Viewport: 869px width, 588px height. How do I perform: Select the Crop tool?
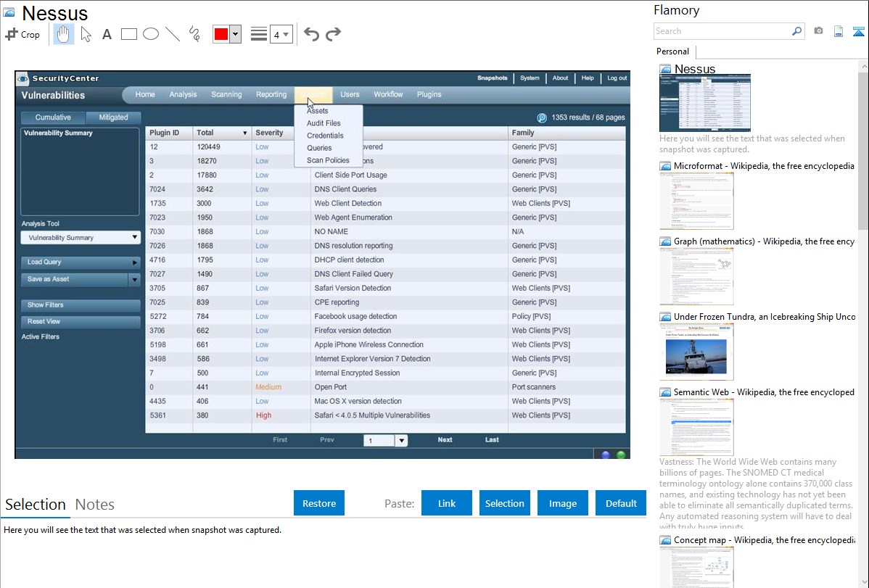(x=22, y=34)
